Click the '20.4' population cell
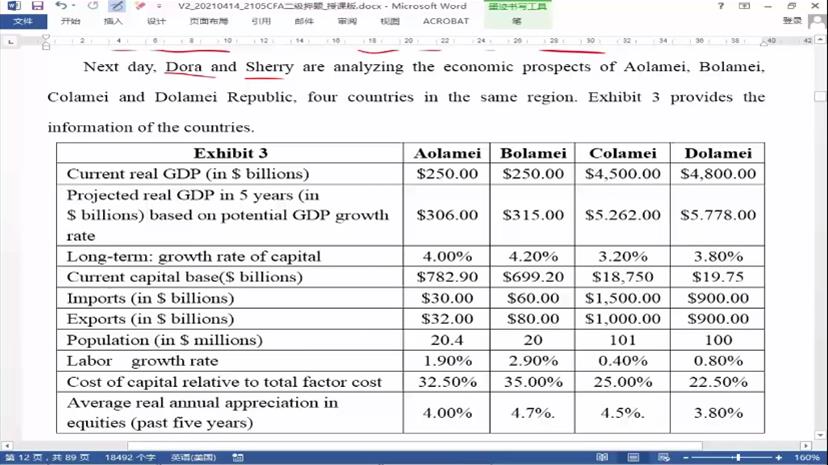The width and height of the screenshot is (828, 465). (447, 340)
